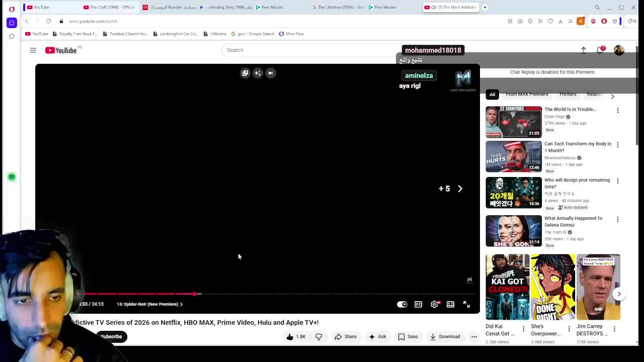
Task: Click the Opera logo menu button
Action: 12,9
